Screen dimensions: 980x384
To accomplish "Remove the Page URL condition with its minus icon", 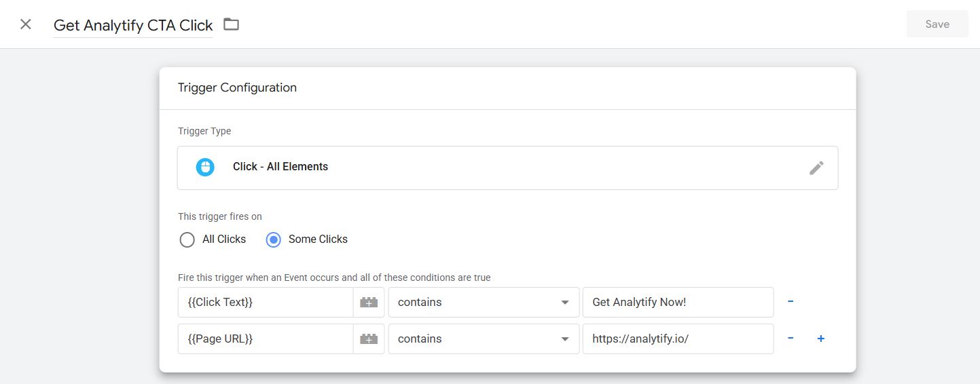I will click(791, 339).
